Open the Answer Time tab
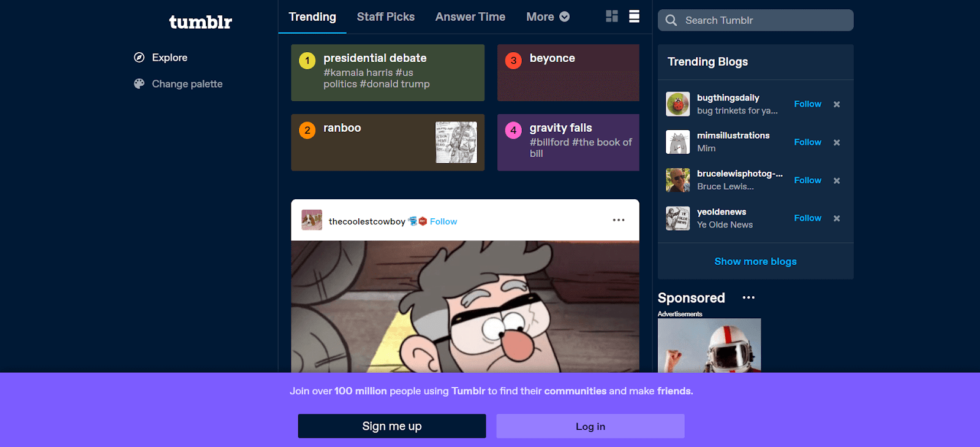 tap(470, 17)
